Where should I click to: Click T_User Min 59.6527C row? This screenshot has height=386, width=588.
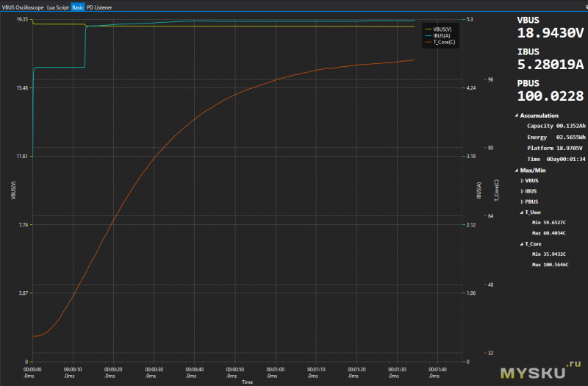point(548,223)
